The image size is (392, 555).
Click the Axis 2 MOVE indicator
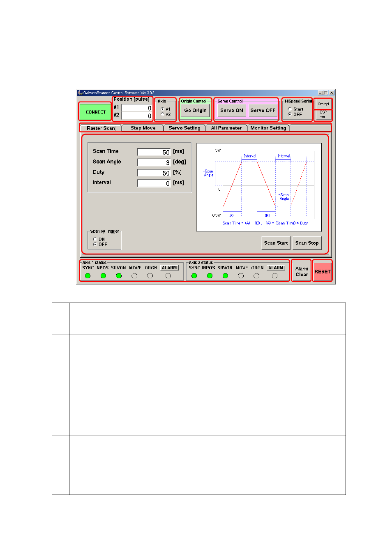(x=241, y=276)
